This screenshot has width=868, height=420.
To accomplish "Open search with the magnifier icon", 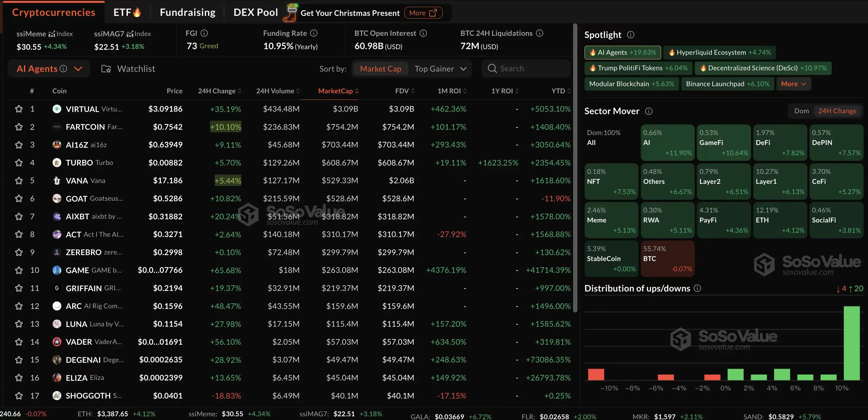I will (492, 68).
